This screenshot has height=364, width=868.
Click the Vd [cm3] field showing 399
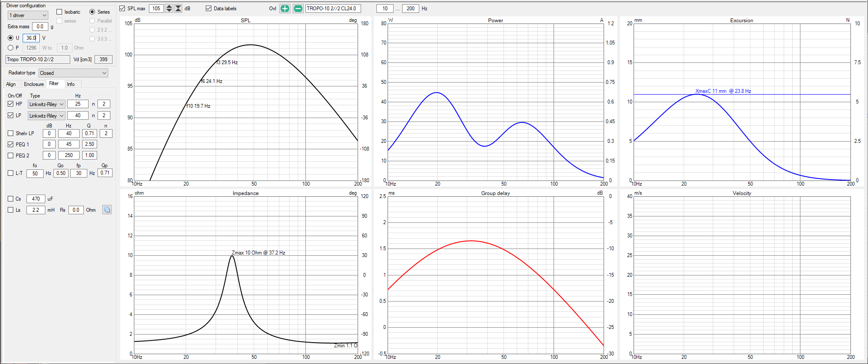click(x=104, y=59)
